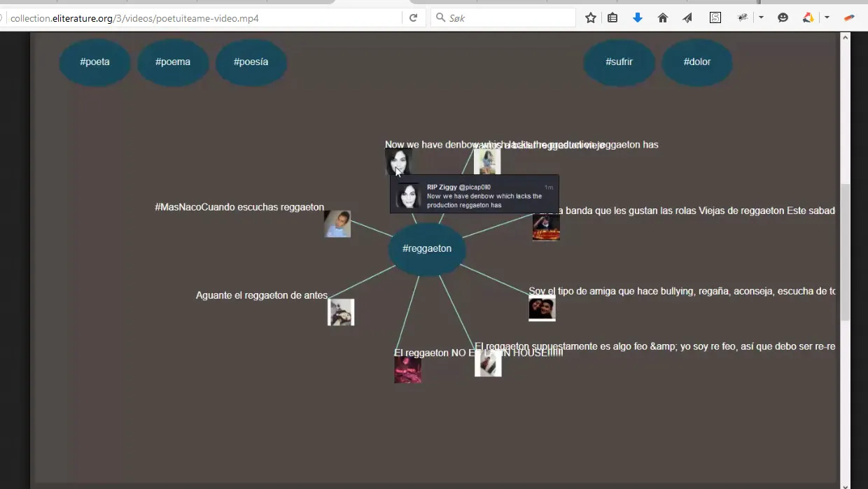Open the downloads arrow icon

(x=637, y=18)
